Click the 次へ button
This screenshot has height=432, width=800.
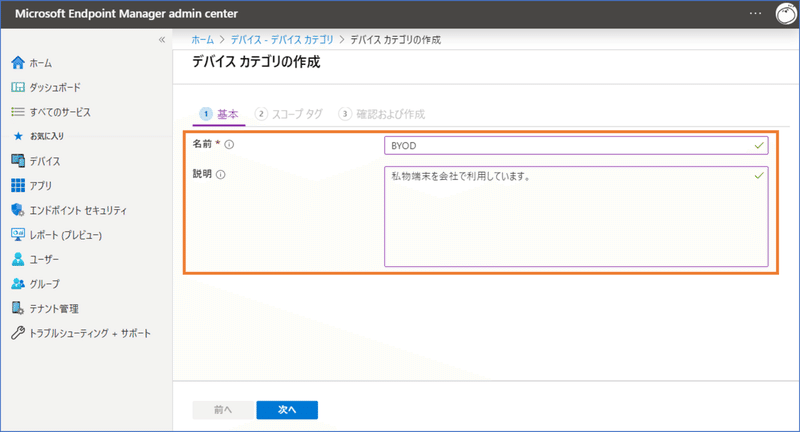(x=287, y=410)
